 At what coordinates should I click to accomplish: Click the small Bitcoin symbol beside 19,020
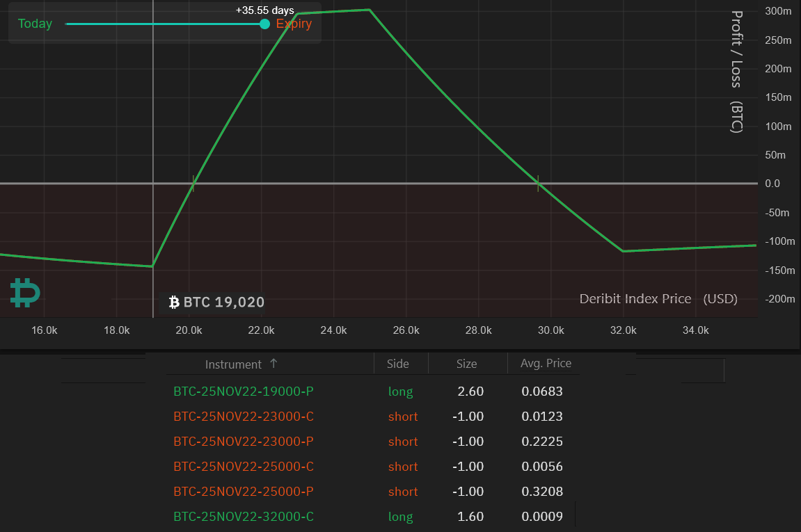coord(174,303)
